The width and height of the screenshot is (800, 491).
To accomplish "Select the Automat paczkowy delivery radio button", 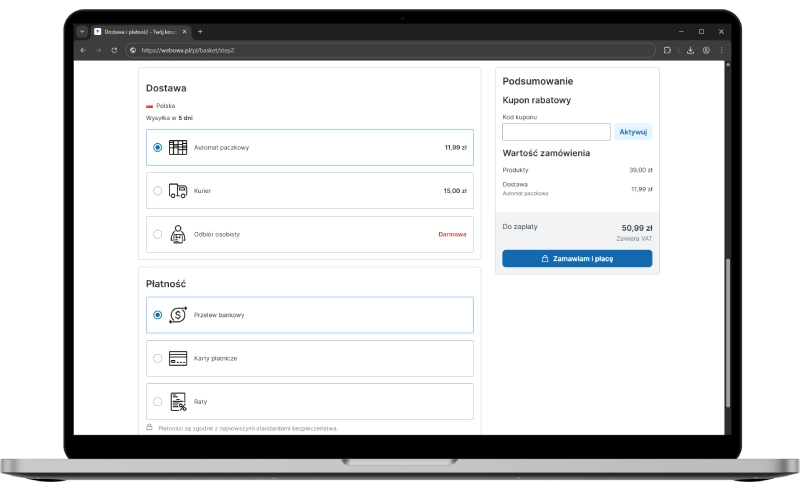I will 157,147.
